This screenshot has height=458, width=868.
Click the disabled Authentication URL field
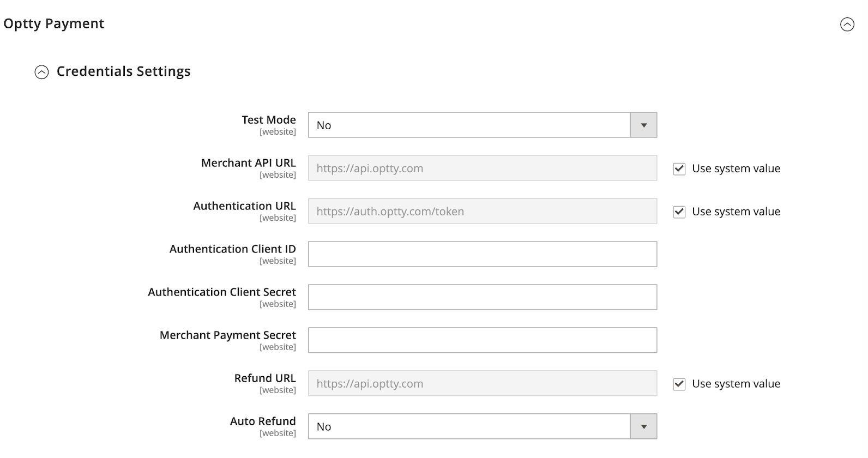pos(482,211)
